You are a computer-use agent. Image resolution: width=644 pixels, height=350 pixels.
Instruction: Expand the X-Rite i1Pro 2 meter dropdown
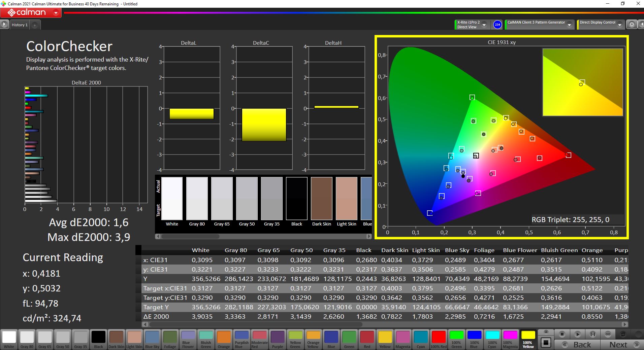(484, 25)
